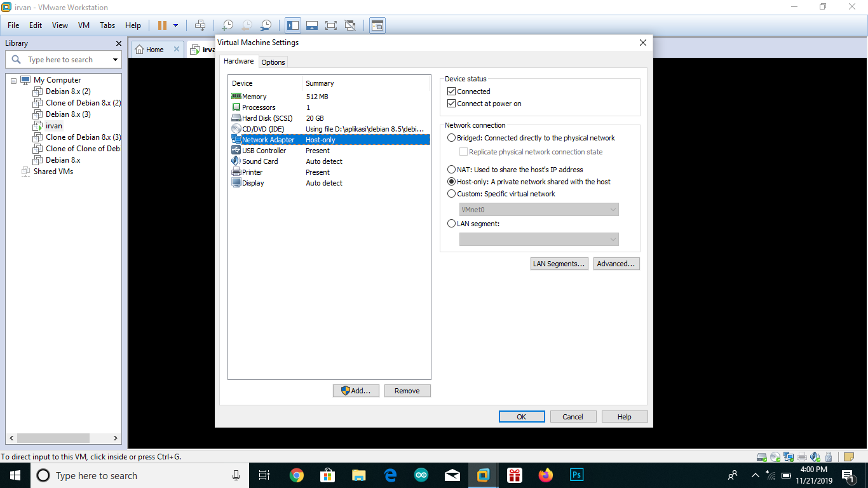The height and width of the screenshot is (488, 868).
Task: Open the Edit menu
Action: pos(36,25)
